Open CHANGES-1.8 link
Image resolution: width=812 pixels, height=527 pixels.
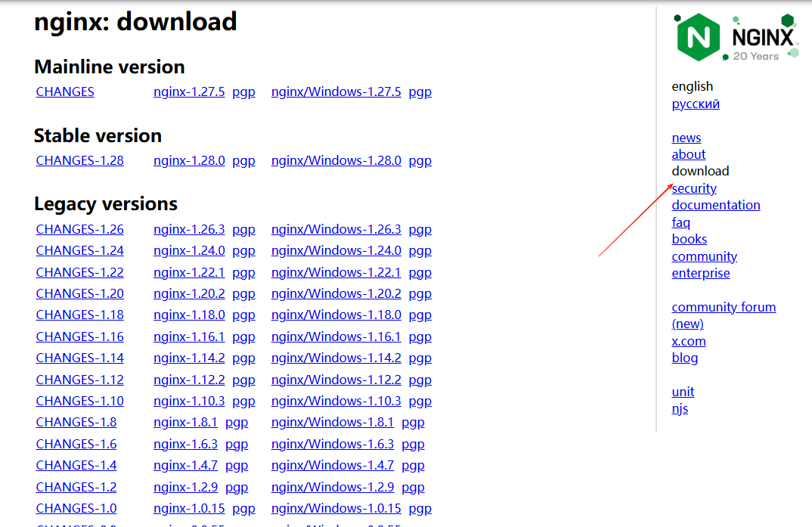[x=76, y=422]
